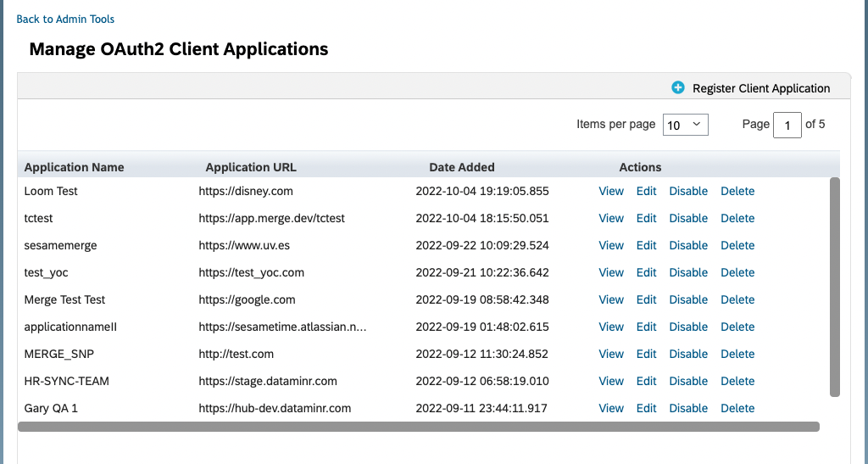This screenshot has width=868, height=464.
Task: Click the vertical scrollbar of the table
Action: pyautogui.click(x=834, y=287)
